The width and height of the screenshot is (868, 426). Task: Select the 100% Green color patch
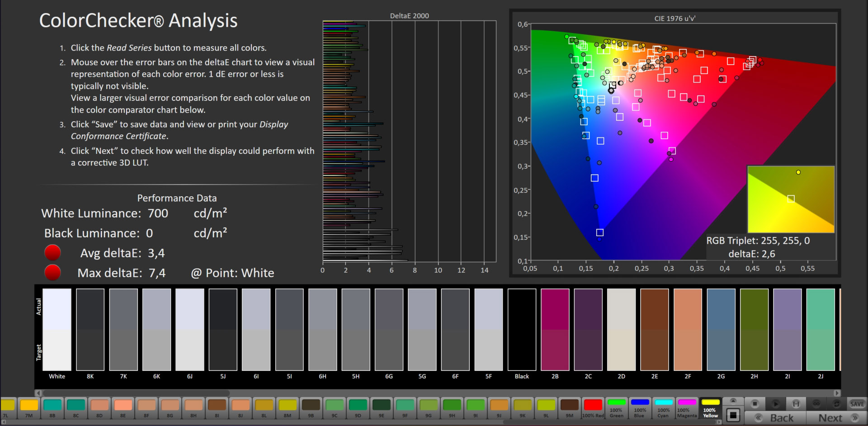616,407
